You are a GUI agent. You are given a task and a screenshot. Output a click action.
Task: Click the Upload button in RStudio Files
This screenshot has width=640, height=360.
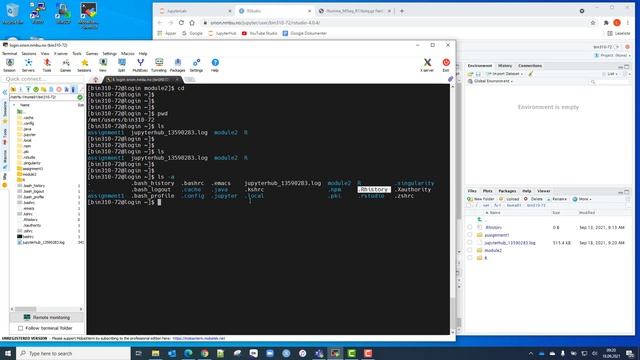point(509,199)
